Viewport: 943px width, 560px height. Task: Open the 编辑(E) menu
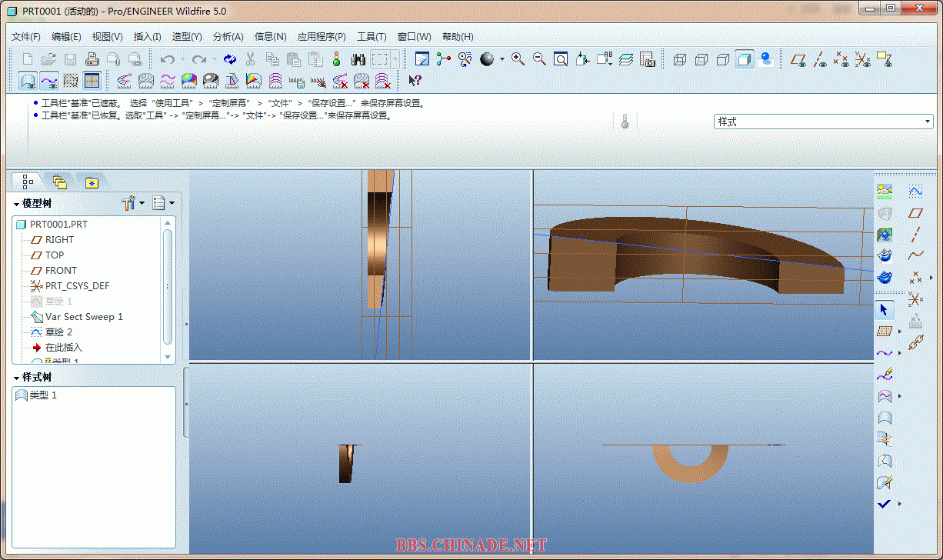point(66,36)
